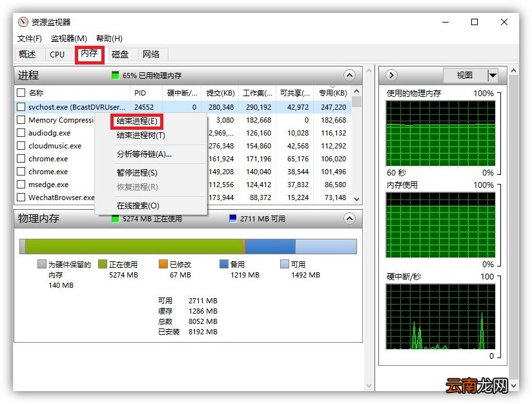This screenshot has height=404, width=532.
Task: Check the cloudmusic.exe process checkbox
Action: (x=21, y=145)
